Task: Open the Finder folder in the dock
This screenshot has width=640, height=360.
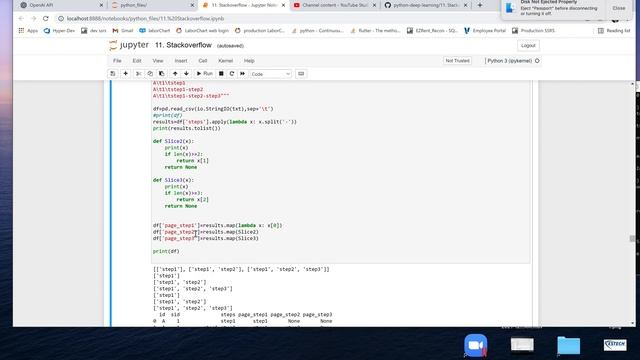Action: [568, 345]
